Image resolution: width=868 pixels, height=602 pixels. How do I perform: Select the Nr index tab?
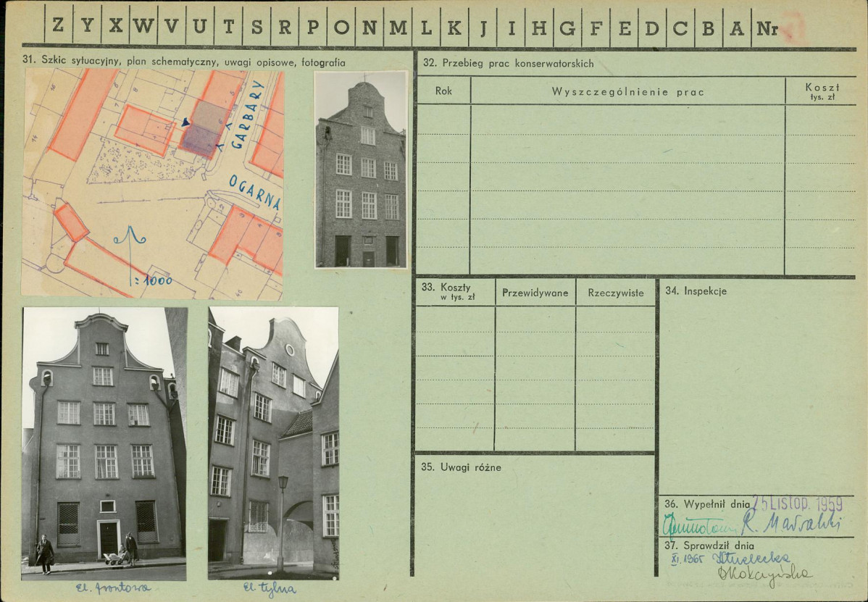coord(767,28)
